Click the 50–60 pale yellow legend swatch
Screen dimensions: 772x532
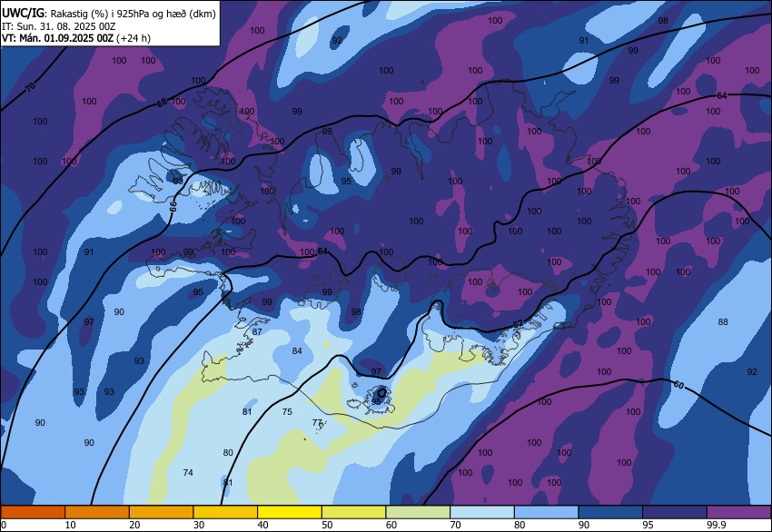354,512
